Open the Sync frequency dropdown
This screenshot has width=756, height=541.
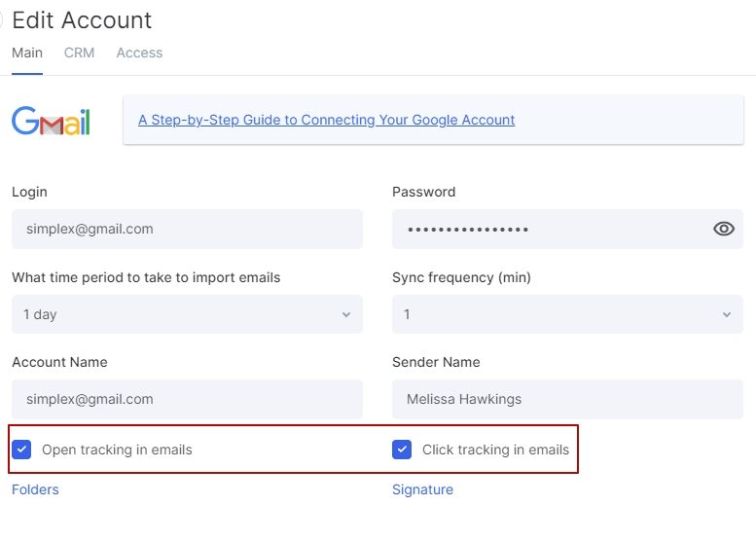tap(567, 314)
